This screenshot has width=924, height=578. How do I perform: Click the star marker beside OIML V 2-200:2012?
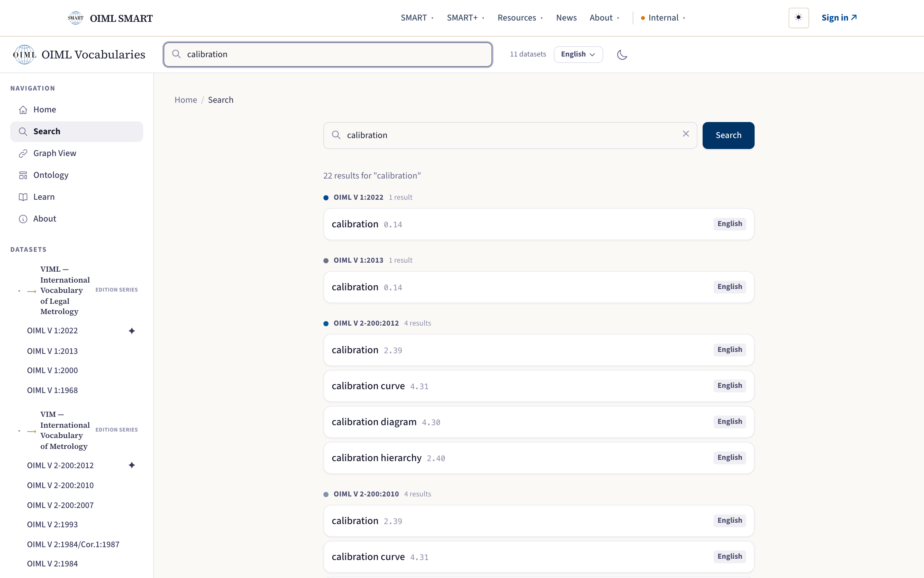[132, 465]
